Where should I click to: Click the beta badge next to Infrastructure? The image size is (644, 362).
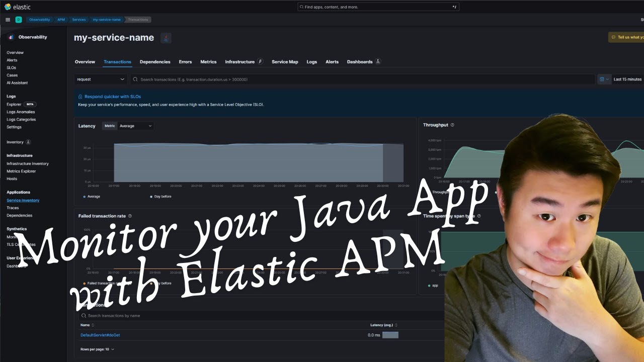click(x=260, y=61)
